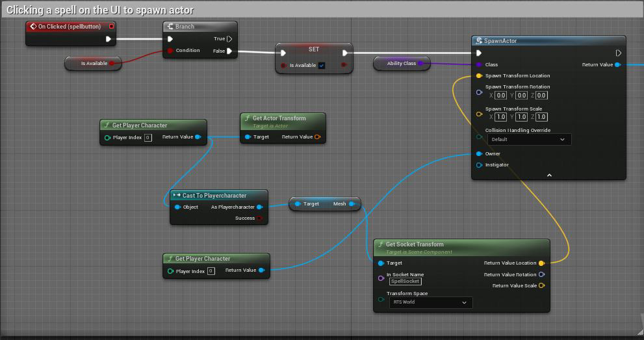Click the SET node input exec pin
The image size is (644, 340).
(x=283, y=53)
